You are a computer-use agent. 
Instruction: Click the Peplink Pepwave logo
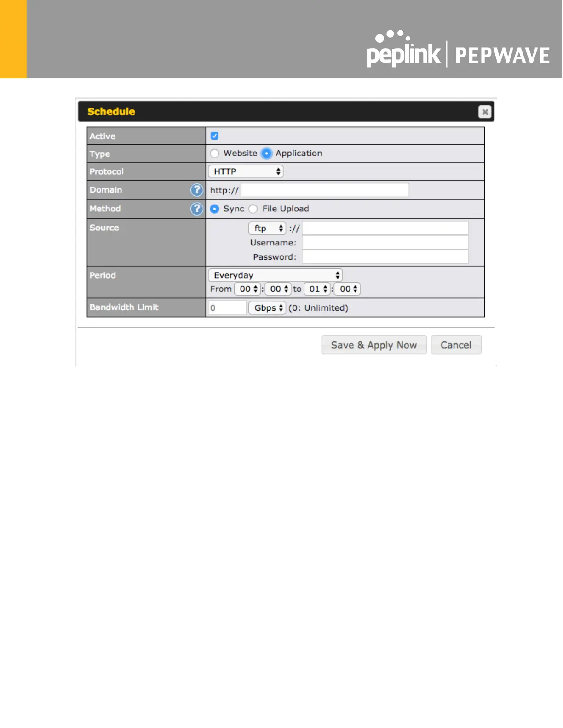coord(458,50)
